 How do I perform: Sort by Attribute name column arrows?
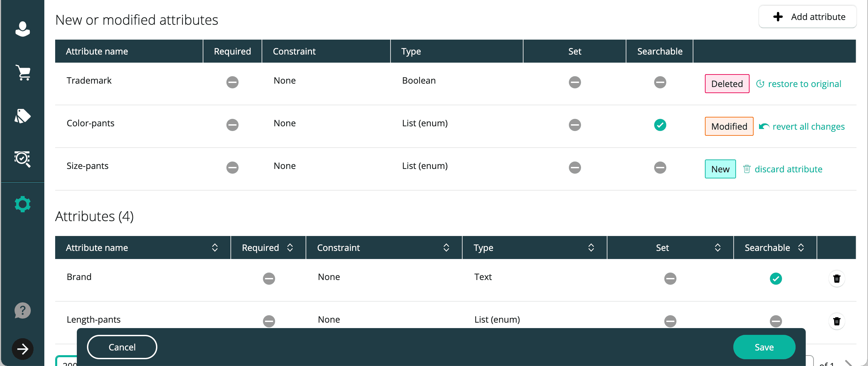(215, 247)
